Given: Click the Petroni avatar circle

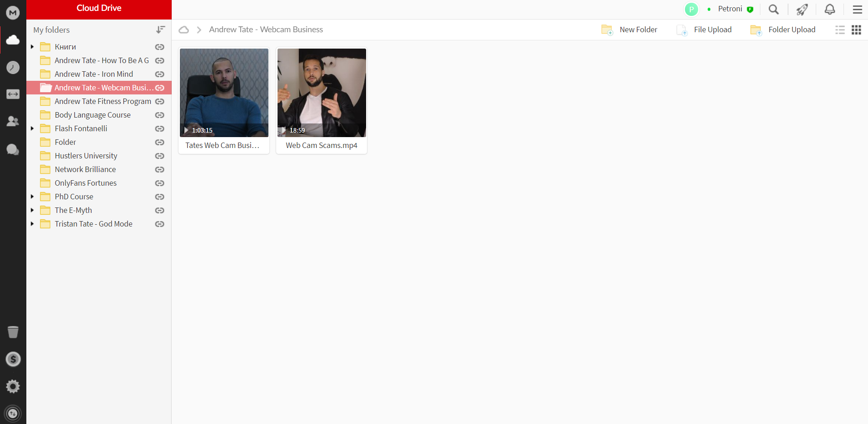Looking at the screenshot, I should click(x=691, y=9).
